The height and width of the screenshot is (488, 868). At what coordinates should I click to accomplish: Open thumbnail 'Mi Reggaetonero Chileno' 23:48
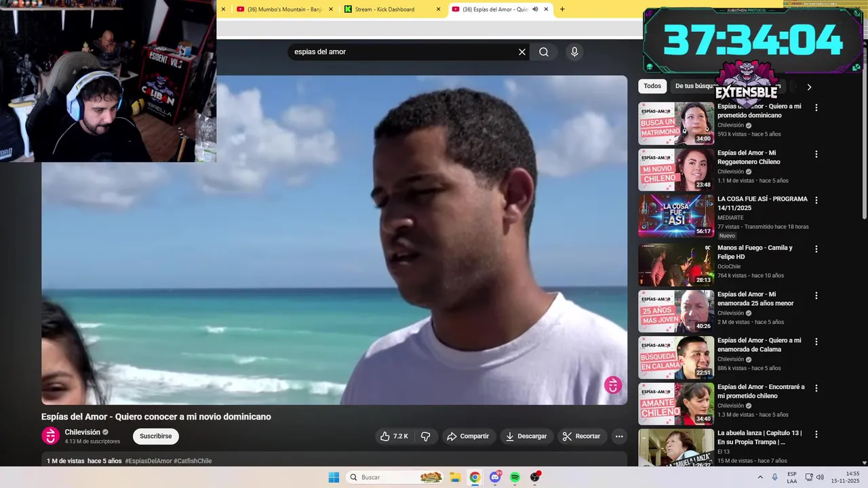(x=676, y=170)
